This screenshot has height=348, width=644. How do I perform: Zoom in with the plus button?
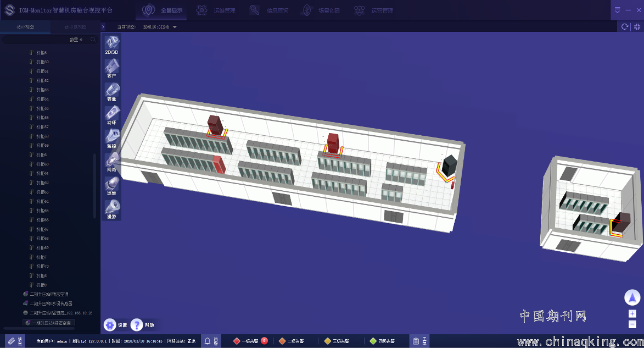[632, 314]
